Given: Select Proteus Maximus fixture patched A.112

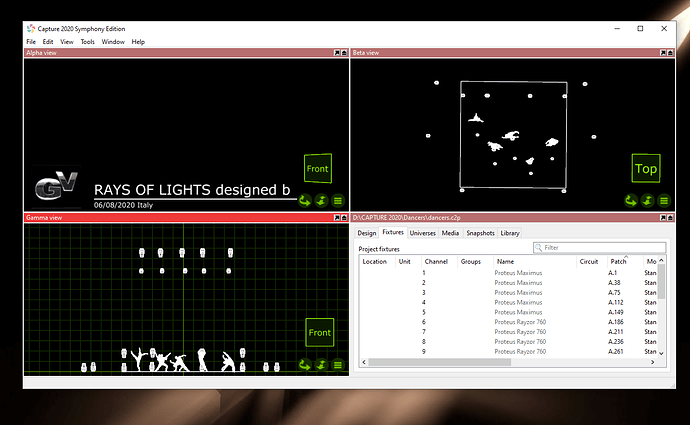Looking at the screenshot, I should [508, 302].
